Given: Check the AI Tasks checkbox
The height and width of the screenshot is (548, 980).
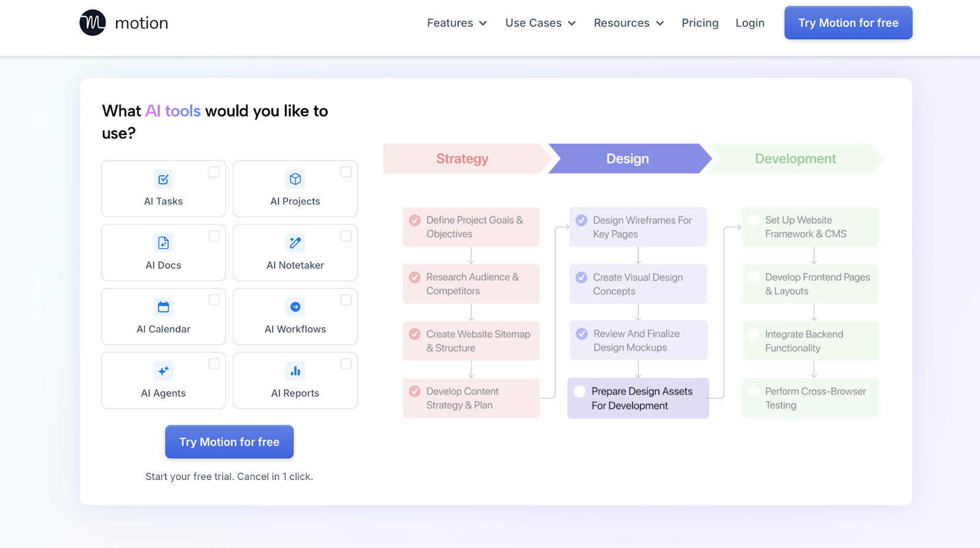Looking at the screenshot, I should pyautogui.click(x=214, y=172).
